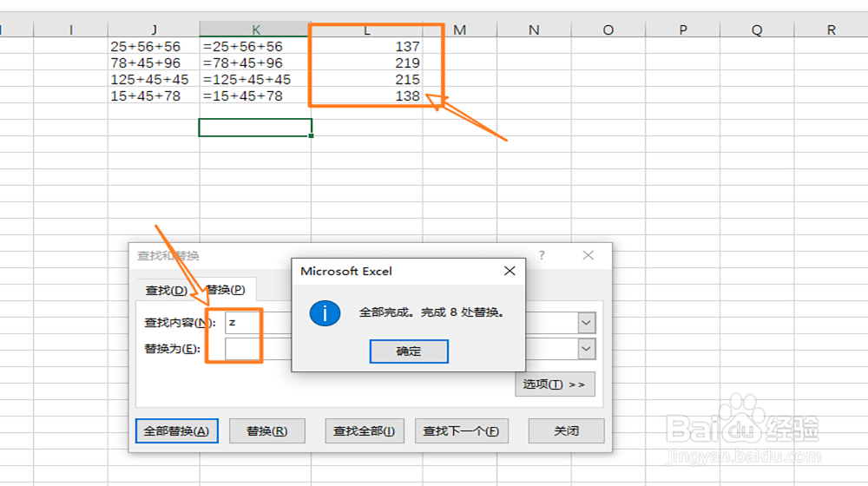Image resolution: width=868 pixels, height=486 pixels.
Task: Click the Replace (替换(R)) button
Action: [x=266, y=430]
